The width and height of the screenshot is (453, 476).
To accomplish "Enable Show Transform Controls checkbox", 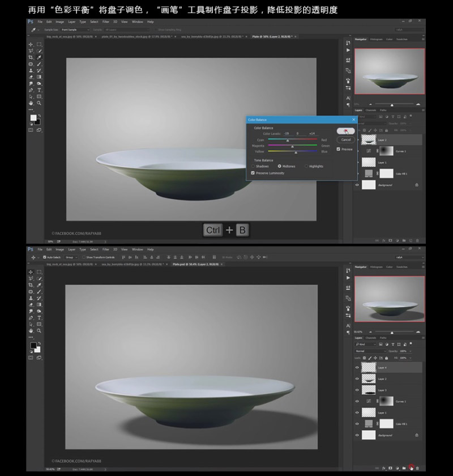I will pos(84,257).
